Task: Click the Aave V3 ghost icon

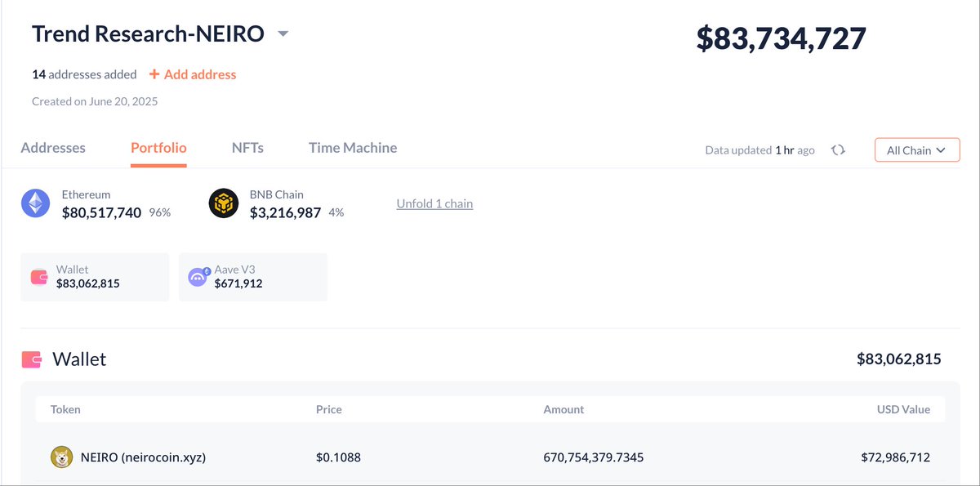Action: [198, 277]
